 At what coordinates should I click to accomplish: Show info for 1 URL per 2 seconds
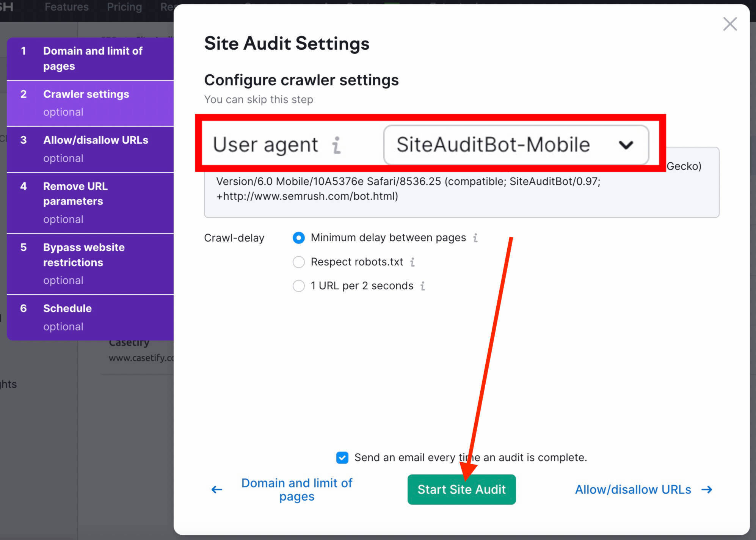(423, 286)
